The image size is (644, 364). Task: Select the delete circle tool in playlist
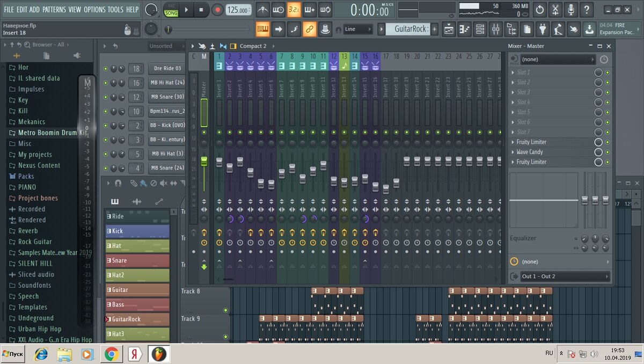[154, 184]
